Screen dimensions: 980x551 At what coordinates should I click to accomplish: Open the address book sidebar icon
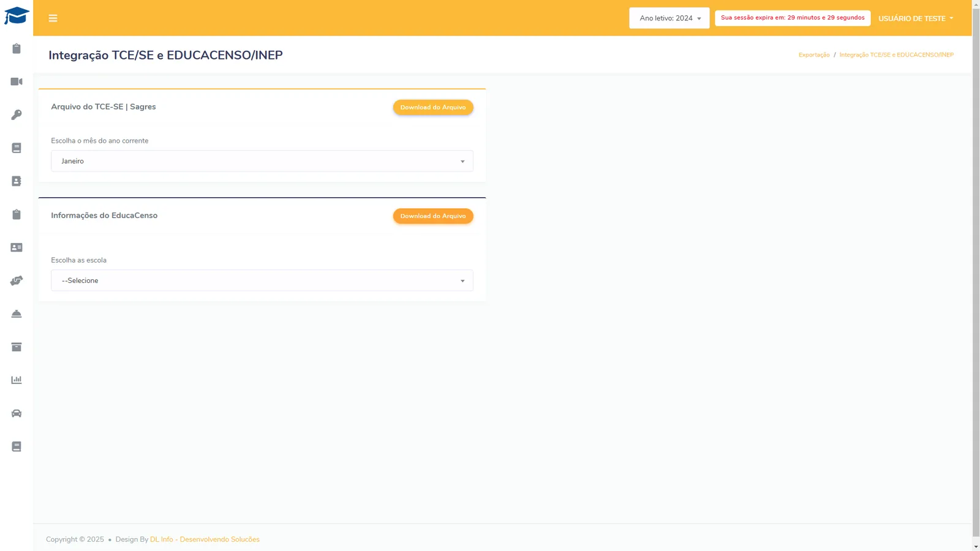(17, 181)
